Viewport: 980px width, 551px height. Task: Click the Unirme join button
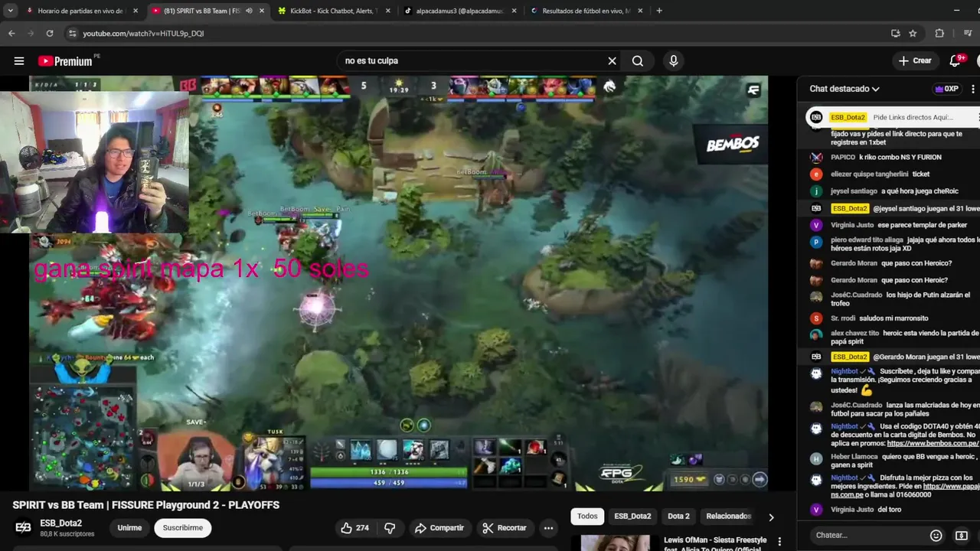(129, 528)
